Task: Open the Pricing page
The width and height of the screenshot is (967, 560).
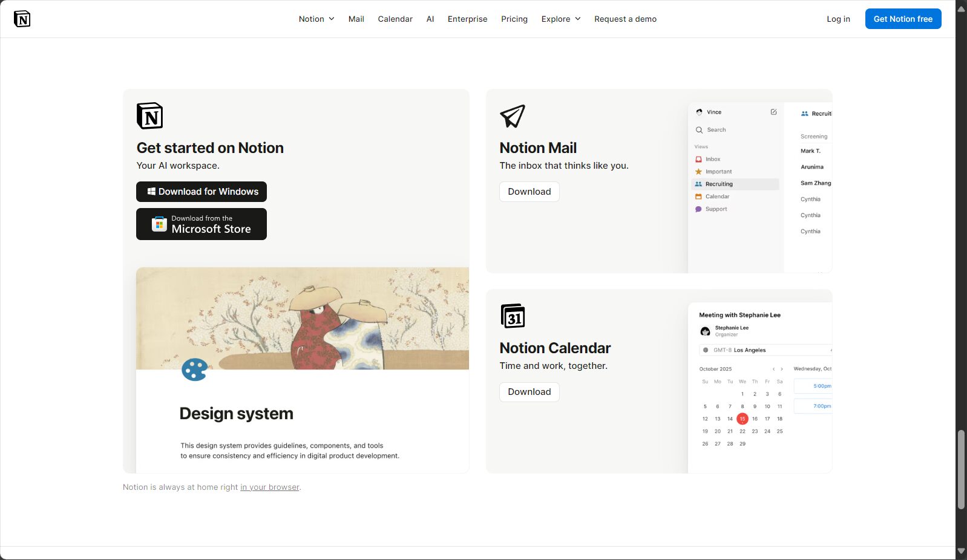Action: coord(514,19)
